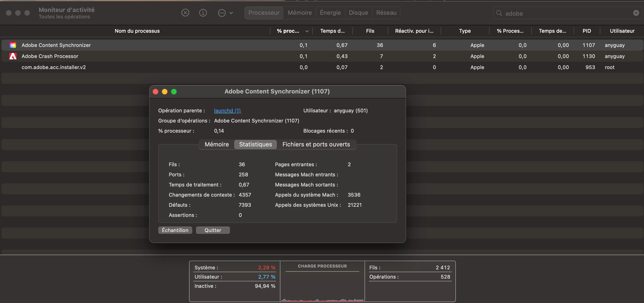The image size is (644, 303).
Task: Switch to the Mémoire toolbar tab
Action: [x=299, y=13]
